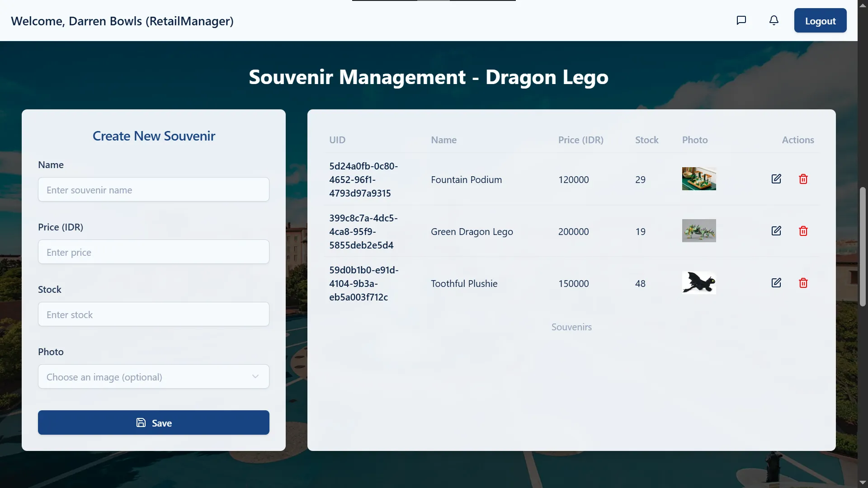Edit the Fountain Podium souvenir
Viewport: 868px width, 488px height.
776,179
